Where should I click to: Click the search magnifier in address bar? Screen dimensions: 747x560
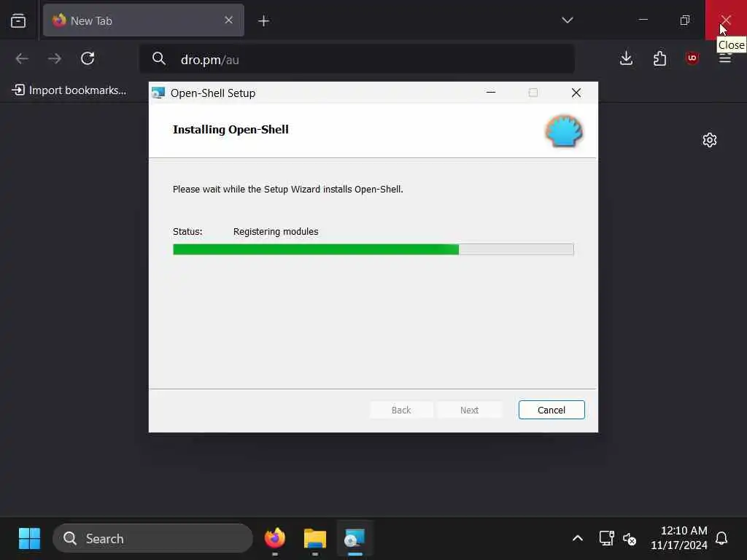[158, 59]
